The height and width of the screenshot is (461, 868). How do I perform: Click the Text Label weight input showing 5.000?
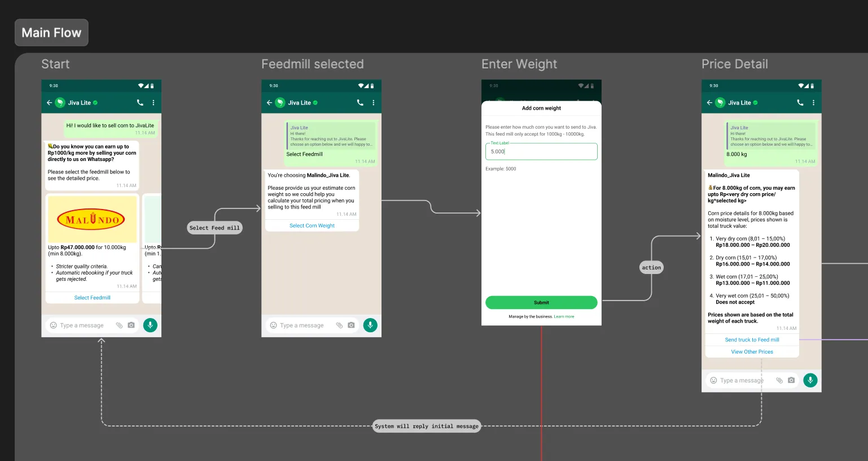pos(541,151)
